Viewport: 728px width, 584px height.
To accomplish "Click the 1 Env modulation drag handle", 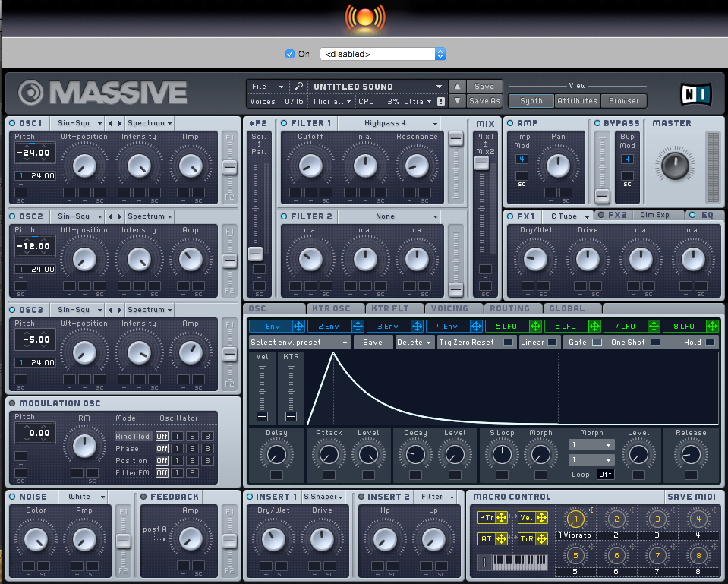I will click(x=299, y=326).
